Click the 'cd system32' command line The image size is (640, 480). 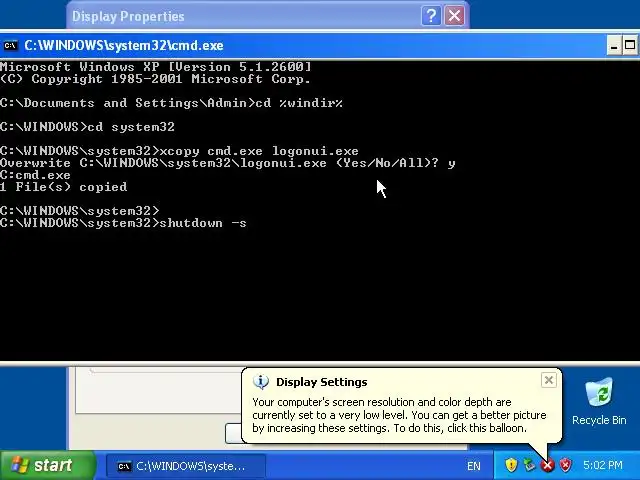87,127
